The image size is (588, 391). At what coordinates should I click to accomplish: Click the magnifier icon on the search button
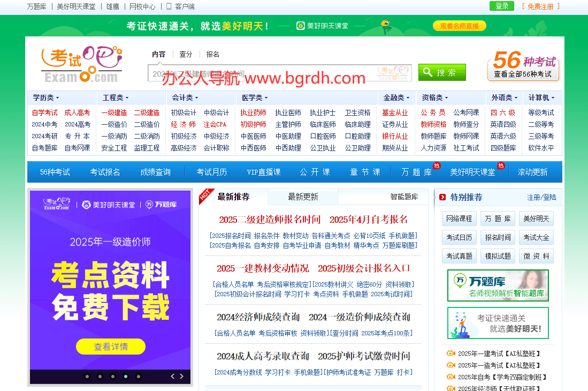426,72
